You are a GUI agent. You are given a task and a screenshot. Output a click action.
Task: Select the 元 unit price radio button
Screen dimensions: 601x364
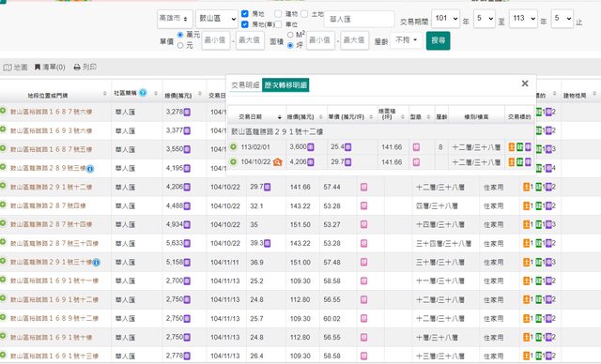pos(180,46)
